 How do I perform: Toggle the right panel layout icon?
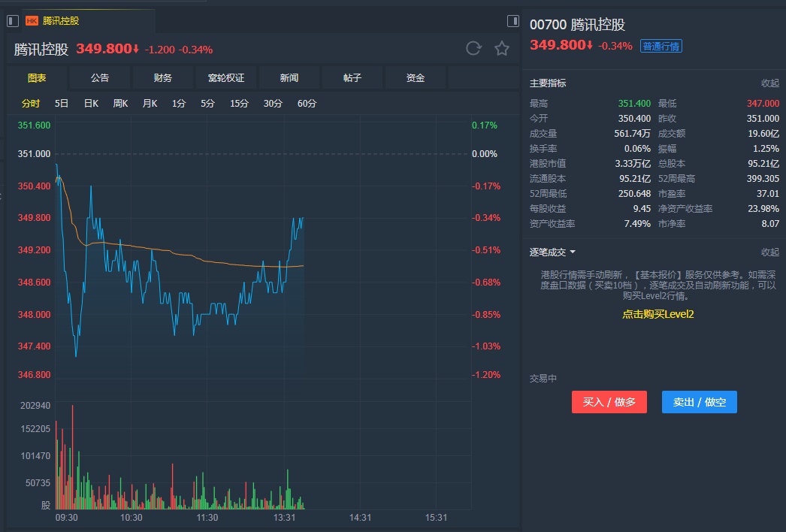[x=513, y=21]
